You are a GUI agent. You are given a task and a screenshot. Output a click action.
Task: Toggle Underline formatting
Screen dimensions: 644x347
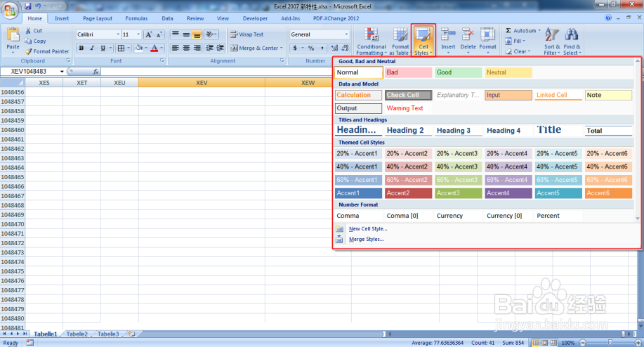click(x=103, y=48)
